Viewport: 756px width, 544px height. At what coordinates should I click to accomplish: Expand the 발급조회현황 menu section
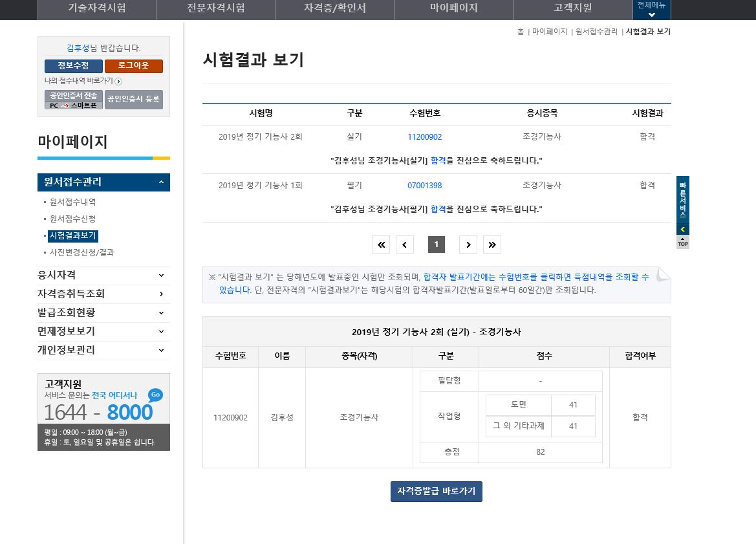pos(161,312)
